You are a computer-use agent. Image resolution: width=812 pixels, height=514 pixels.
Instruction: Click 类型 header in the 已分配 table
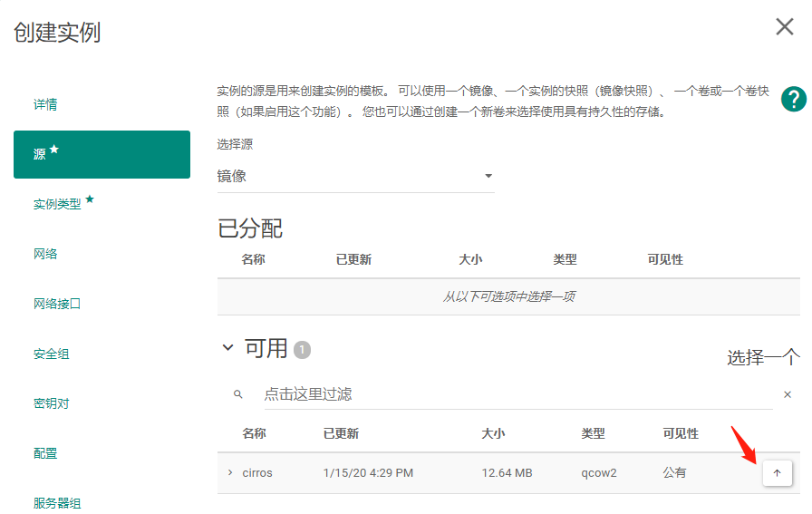point(565,259)
